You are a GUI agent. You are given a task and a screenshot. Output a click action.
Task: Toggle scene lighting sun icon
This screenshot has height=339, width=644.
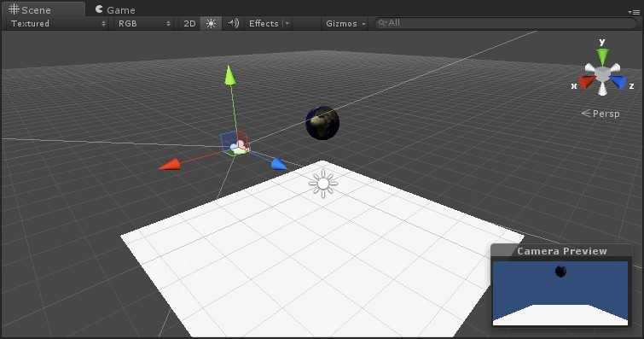pos(211,23)
